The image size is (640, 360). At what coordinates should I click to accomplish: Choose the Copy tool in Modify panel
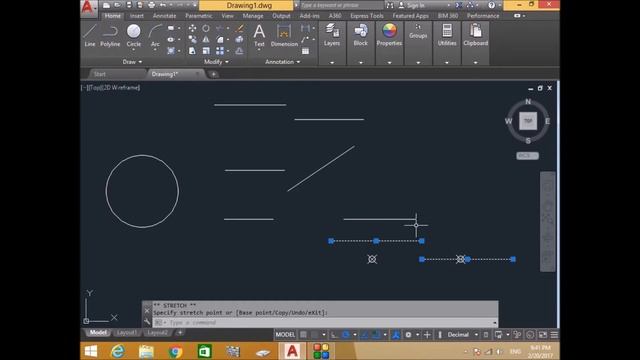click(x=192, y=40)
